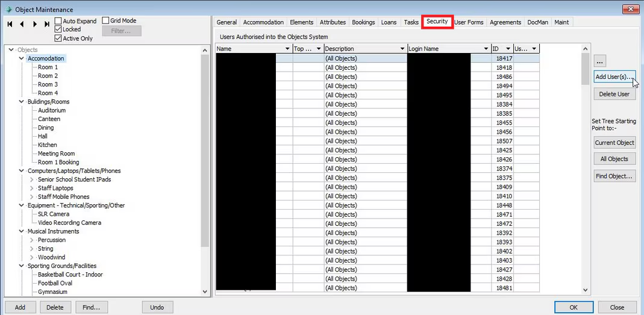The width and height of the screenshot is (644, 315).
Task: Toggle the Active Only checkbox
Action: (58, 38)
